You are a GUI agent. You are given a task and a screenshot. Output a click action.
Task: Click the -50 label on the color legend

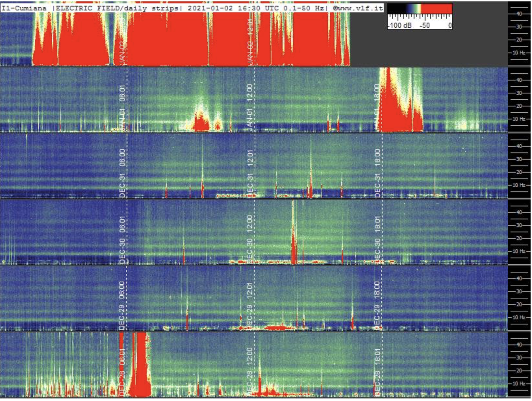(425, 25)
